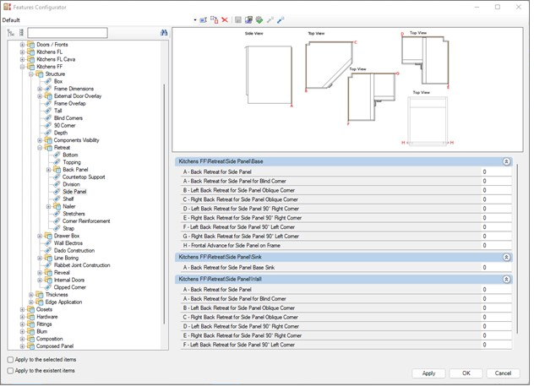Click the binoculars search icon

[x=164, y=33]
